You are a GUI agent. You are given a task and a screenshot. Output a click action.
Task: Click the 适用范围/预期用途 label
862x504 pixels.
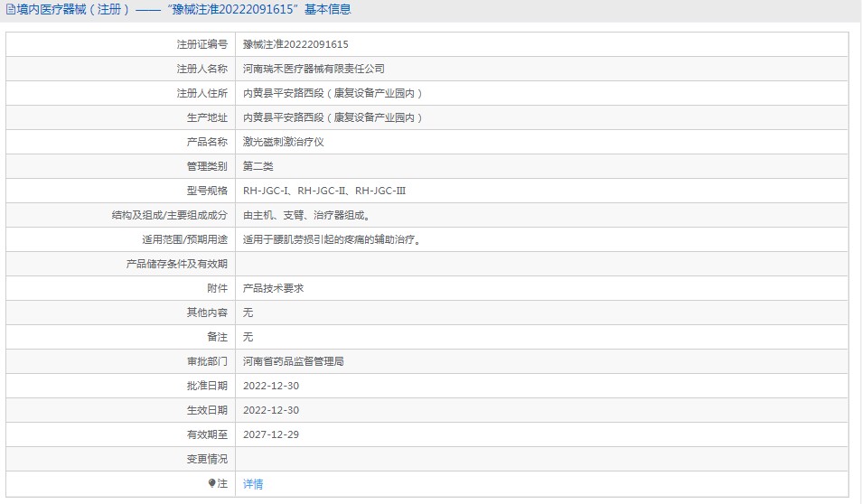point(184,239)
